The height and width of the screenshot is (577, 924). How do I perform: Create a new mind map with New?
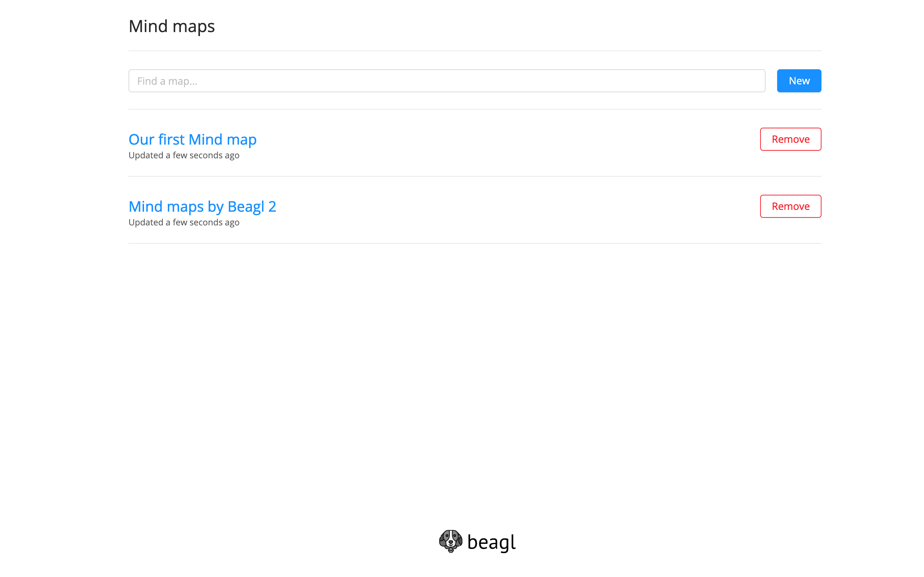pos(799,81)
